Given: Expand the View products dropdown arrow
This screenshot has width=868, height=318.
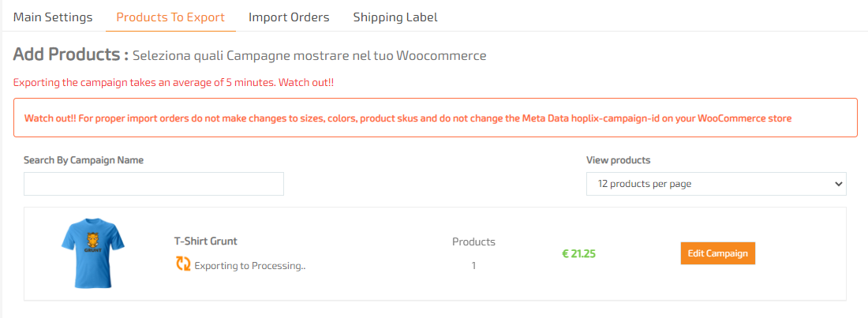Looking at the screenshot, I should click(x=837, y=184).
